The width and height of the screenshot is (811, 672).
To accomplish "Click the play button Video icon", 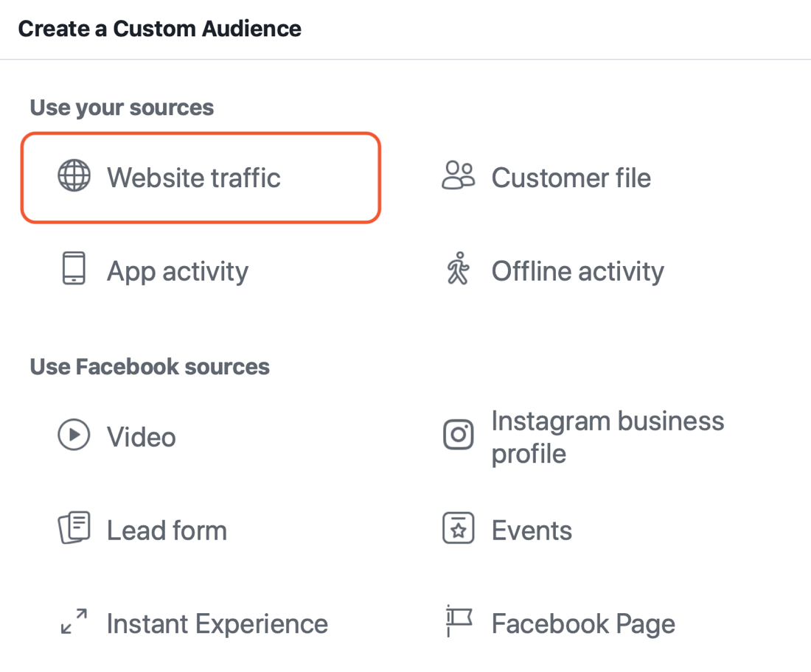I will click(74, 435).
